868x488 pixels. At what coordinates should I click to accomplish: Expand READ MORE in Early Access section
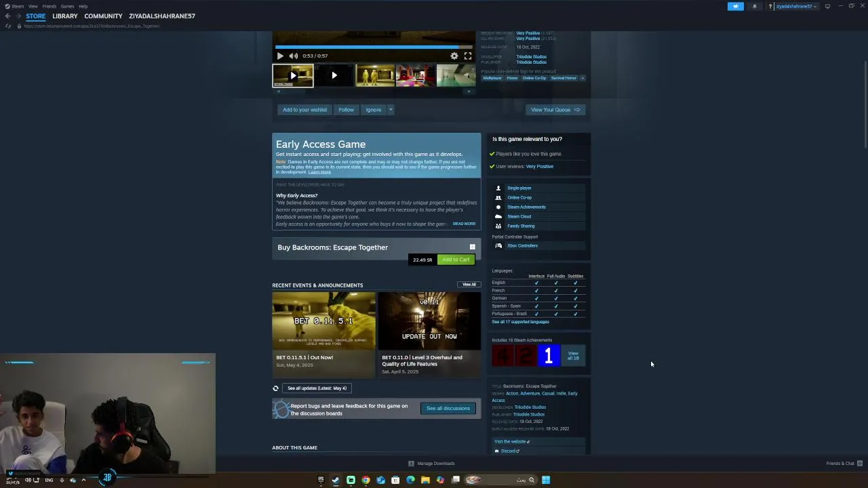click(465, 224)
